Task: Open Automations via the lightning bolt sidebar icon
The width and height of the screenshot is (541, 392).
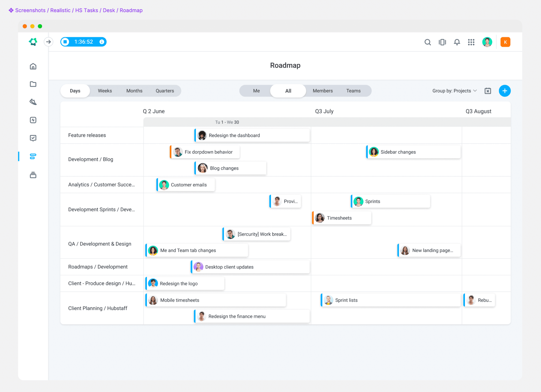Action: click(x=33, y=120)
